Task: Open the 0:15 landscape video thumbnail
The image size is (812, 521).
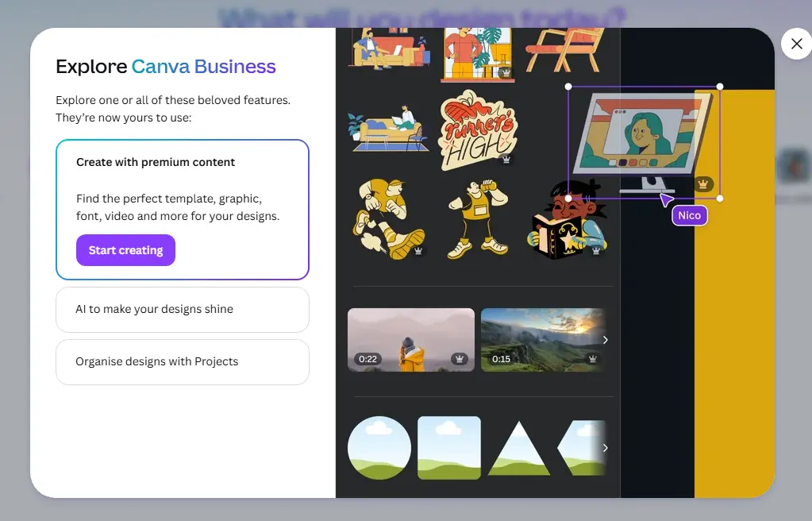Action: point(541,340)
